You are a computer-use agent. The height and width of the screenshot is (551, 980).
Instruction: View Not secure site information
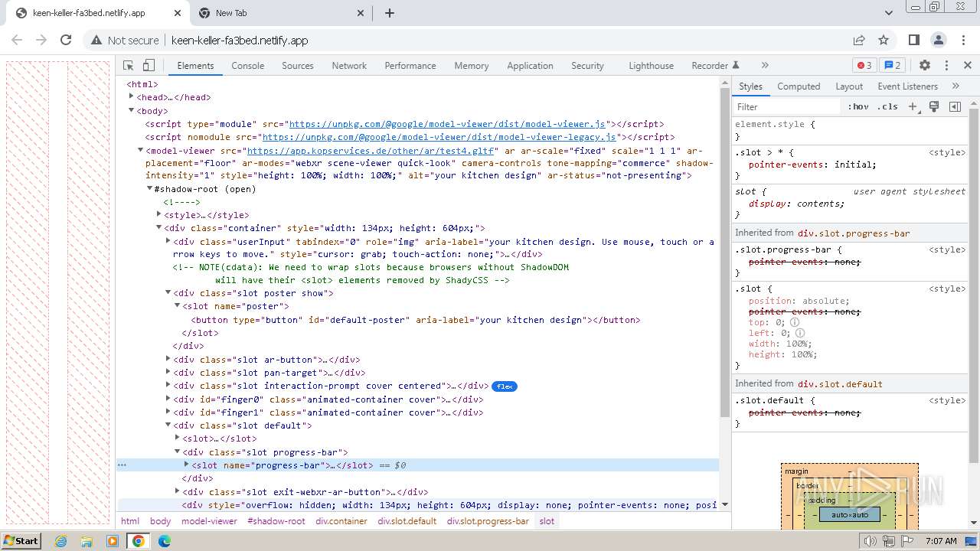coord(125,40)
